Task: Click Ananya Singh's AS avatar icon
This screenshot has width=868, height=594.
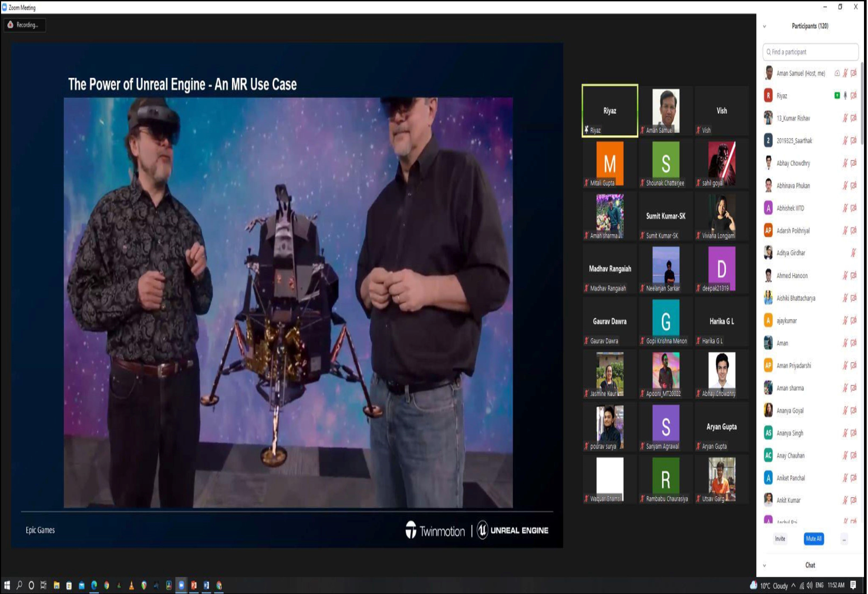Action: (x=768, y=433)
